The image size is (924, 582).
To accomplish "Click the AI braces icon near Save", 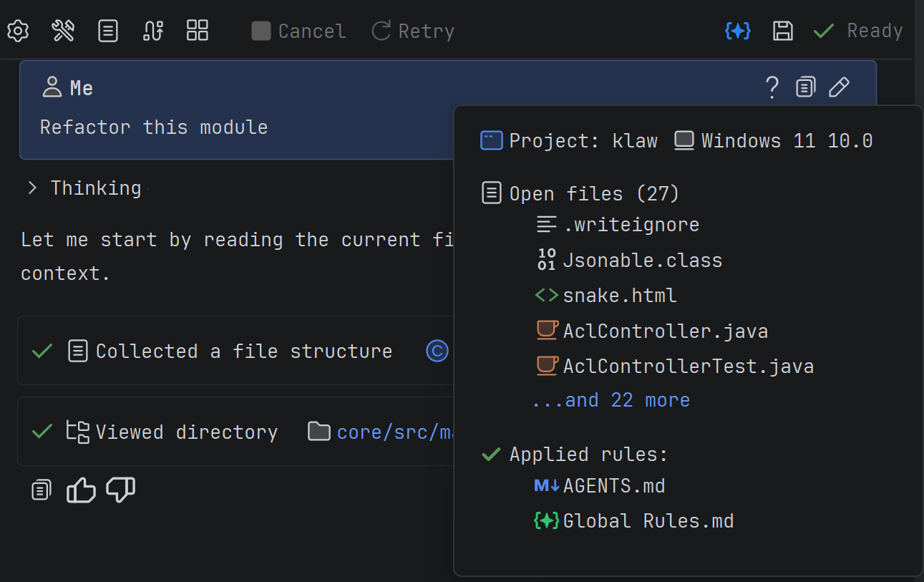I will 738,30.
